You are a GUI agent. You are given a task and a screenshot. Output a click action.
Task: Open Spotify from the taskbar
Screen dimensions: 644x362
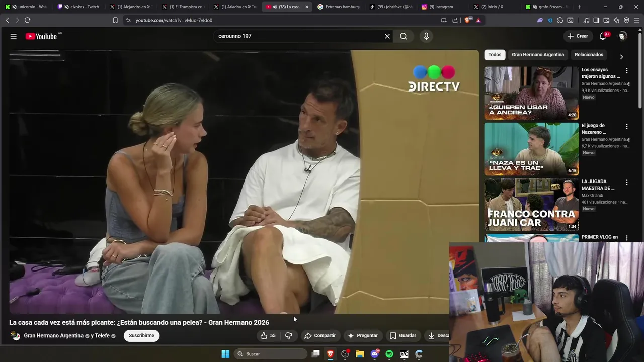[389, 354]
